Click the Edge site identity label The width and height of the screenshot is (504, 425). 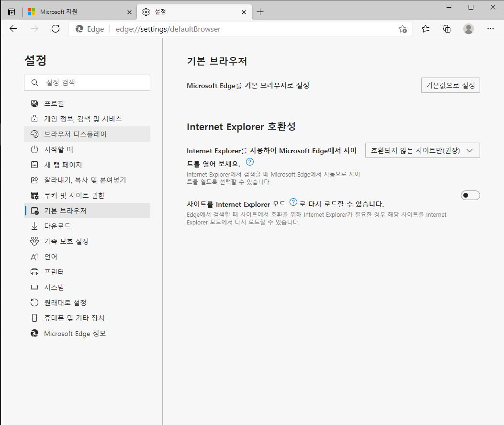pyautogui.click(x=90, y=29)
